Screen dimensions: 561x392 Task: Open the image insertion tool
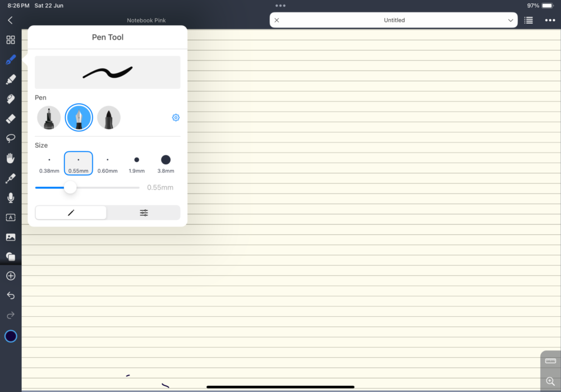[10, 237]
